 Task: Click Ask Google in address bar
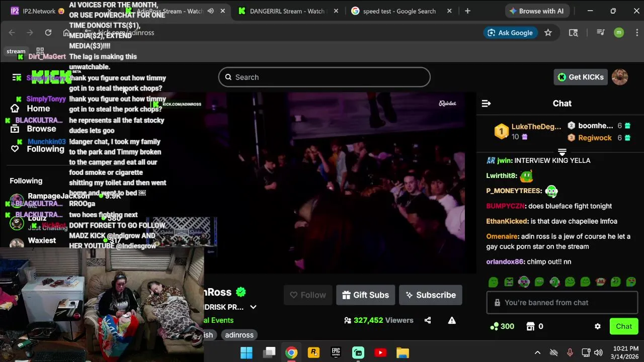[x=510, y=33]
